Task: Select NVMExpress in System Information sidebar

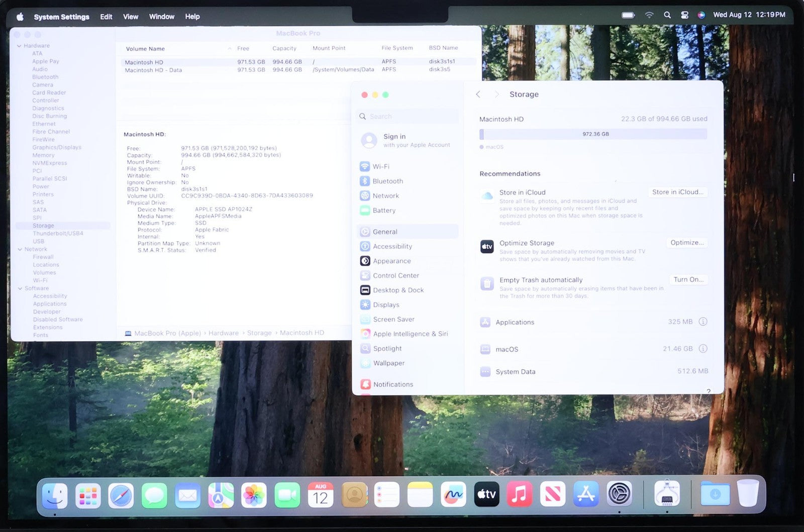Action: (49, 163)
